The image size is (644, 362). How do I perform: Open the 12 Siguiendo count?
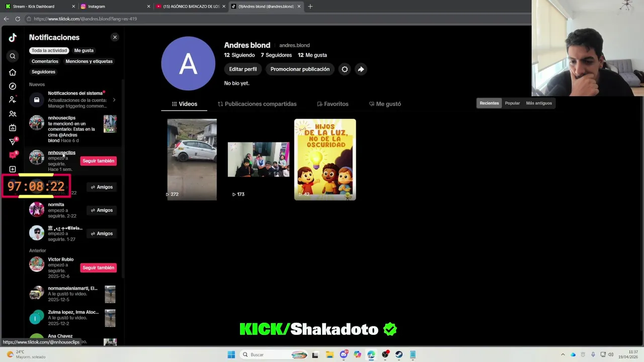(239, 55)
